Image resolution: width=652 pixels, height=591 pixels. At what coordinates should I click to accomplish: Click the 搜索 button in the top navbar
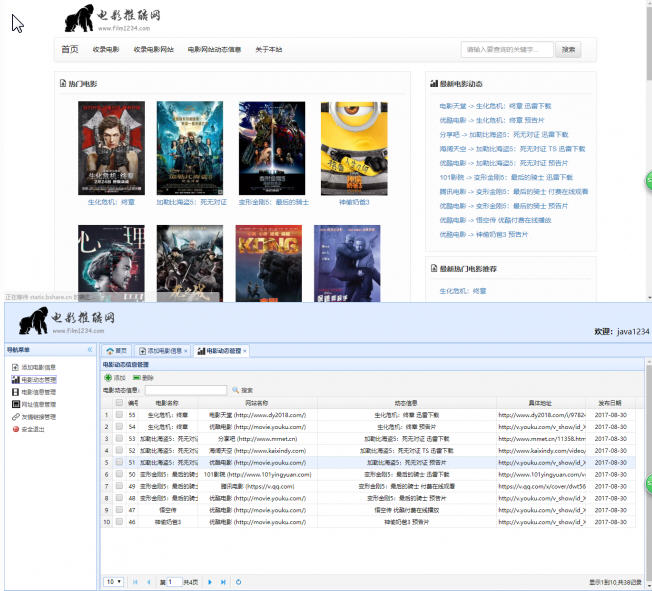tap(568, 49)
